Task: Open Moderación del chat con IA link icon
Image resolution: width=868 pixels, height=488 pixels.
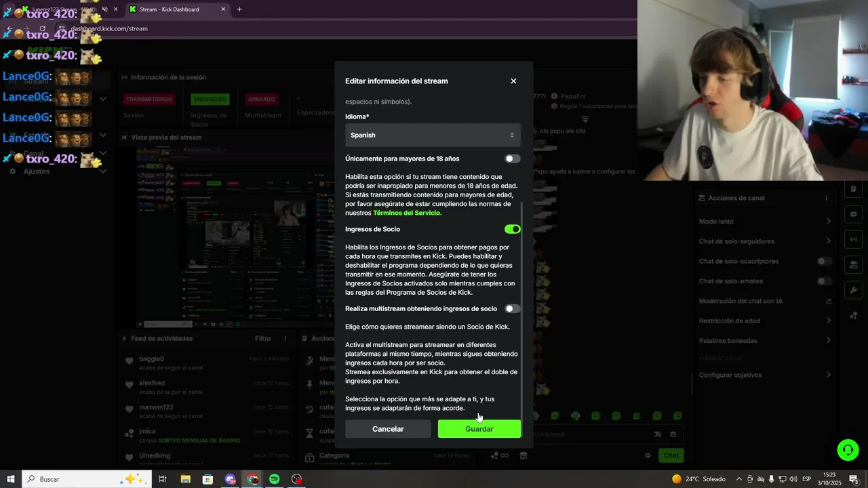Action: (829, 301)
